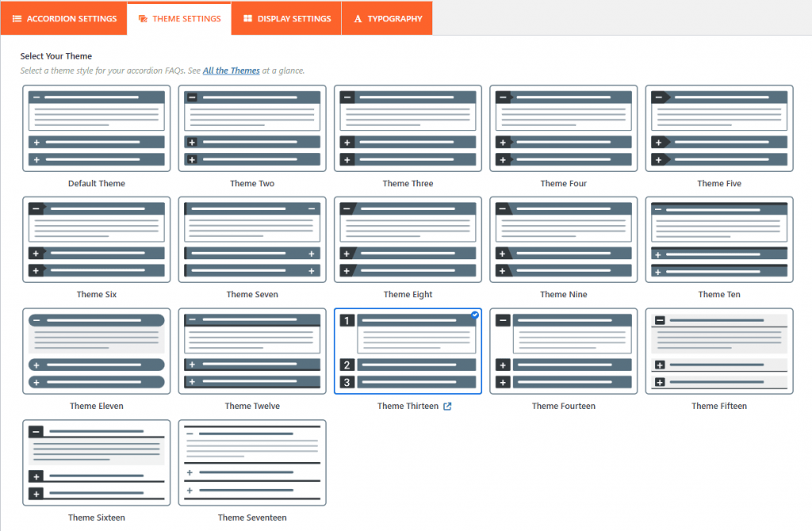Pick the Theme Seven preview image

pyautogui.click(x=252, y=239)
